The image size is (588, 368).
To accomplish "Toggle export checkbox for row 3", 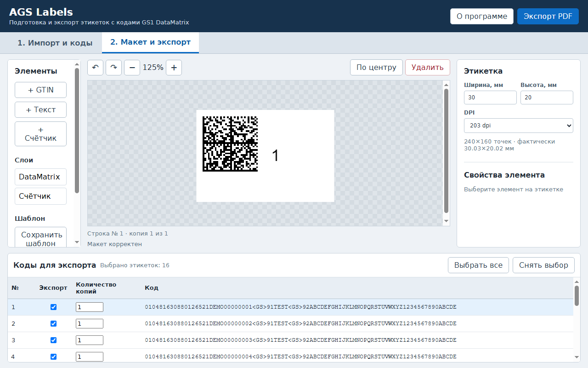I will pyautogui.click(x=53, y=340).
